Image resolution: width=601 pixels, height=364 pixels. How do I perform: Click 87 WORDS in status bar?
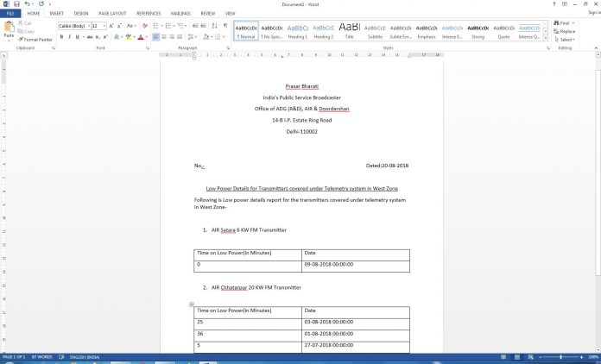click(41, 357)
